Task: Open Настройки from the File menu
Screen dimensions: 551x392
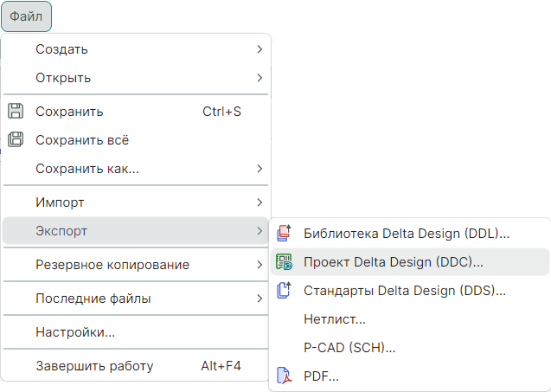Action: (x=75, y=332)
